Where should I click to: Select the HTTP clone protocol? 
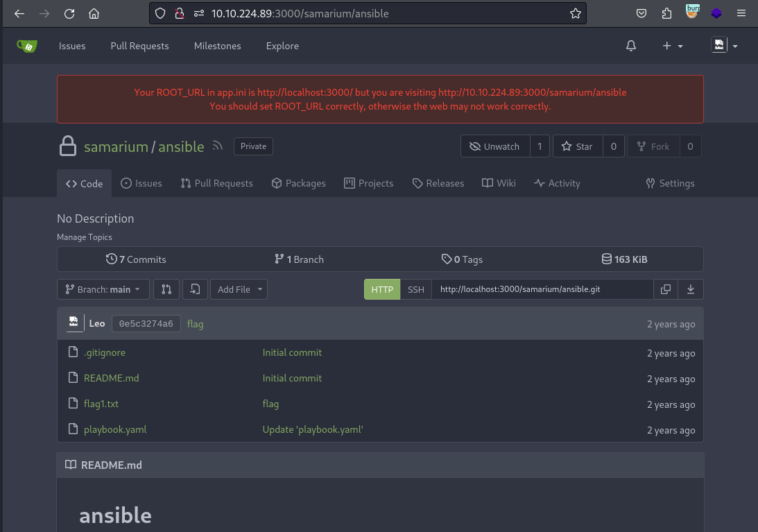[382, 289]
